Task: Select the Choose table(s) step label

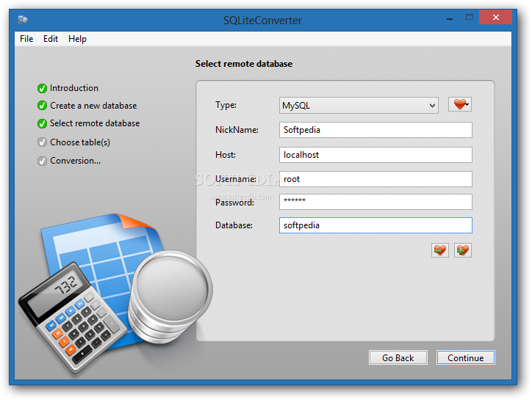Action: 80,142
